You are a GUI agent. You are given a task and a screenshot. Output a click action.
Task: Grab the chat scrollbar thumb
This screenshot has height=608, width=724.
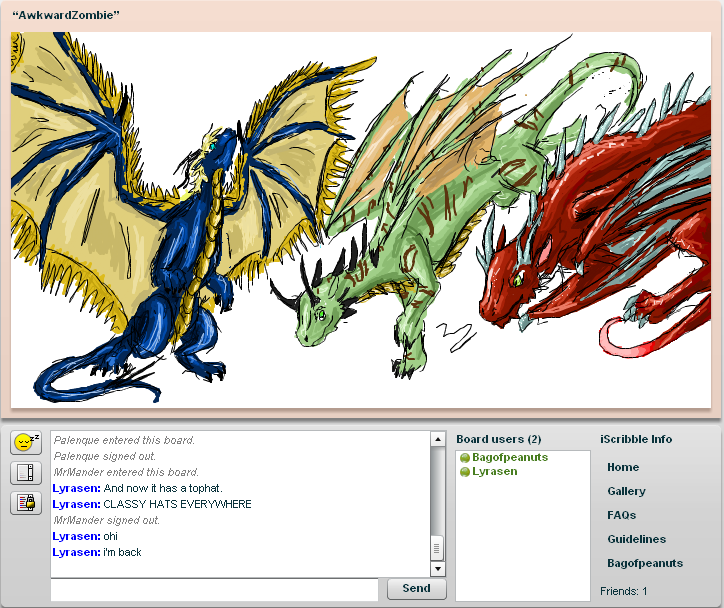437,547
